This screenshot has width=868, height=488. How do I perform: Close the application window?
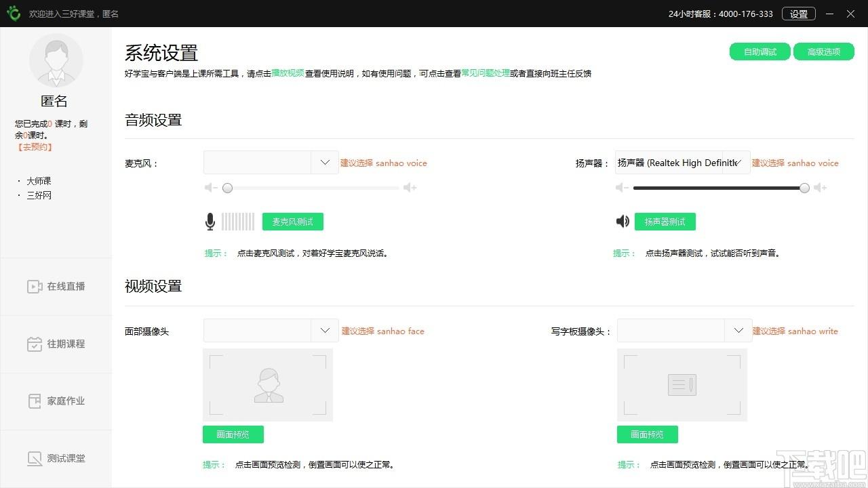point(850,14)
